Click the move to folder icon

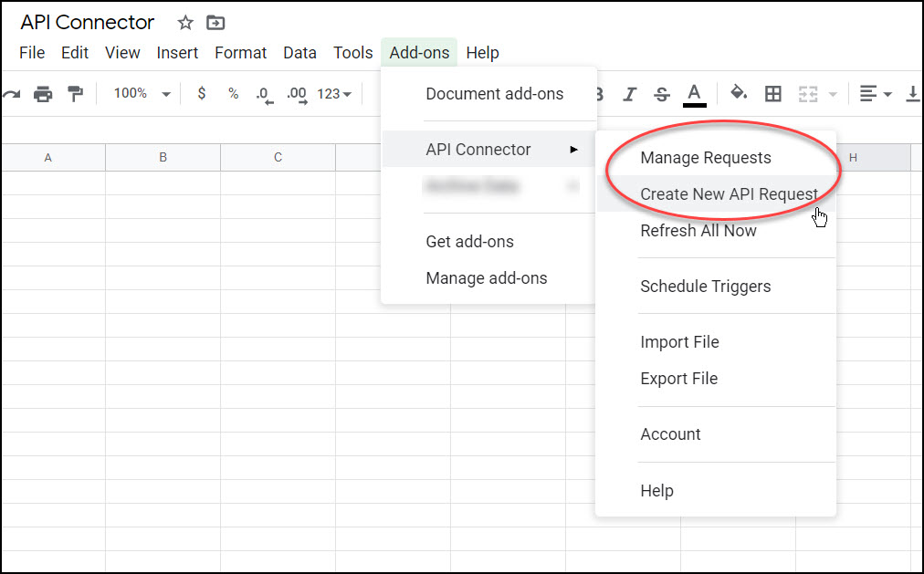point(215,23)
